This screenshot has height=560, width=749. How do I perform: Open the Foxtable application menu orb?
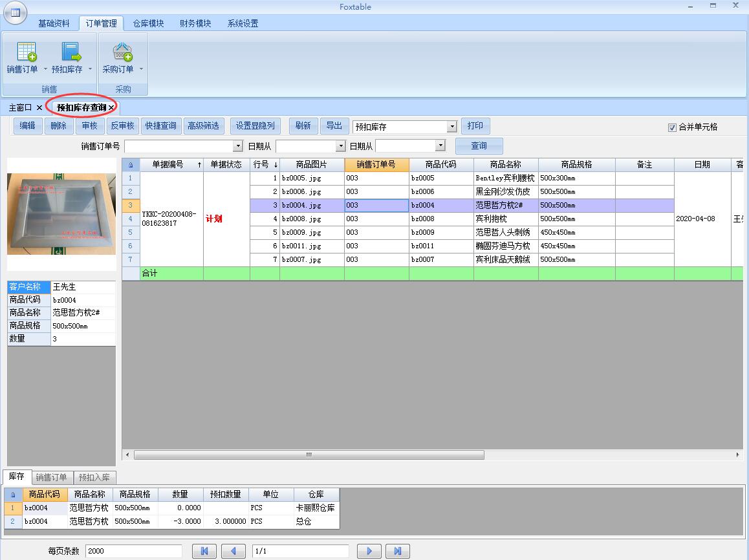[x=15, y=12]
